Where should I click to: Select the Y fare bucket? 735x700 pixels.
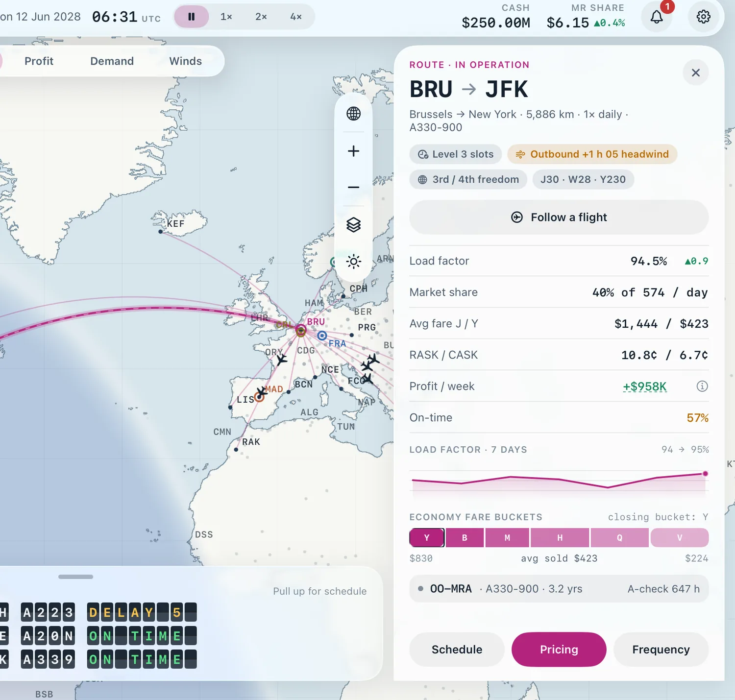(427, 538)
